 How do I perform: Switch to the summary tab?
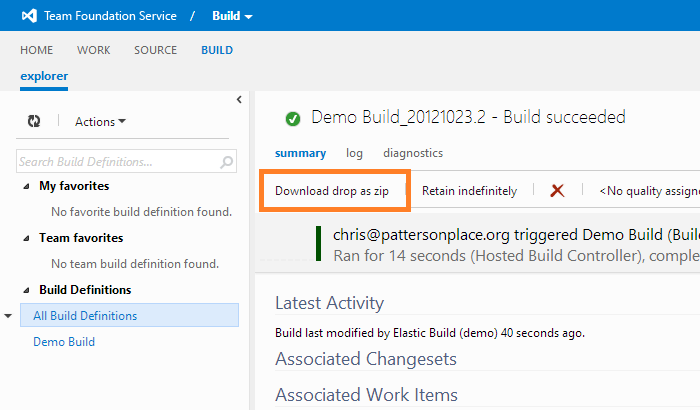pos(300,153)
